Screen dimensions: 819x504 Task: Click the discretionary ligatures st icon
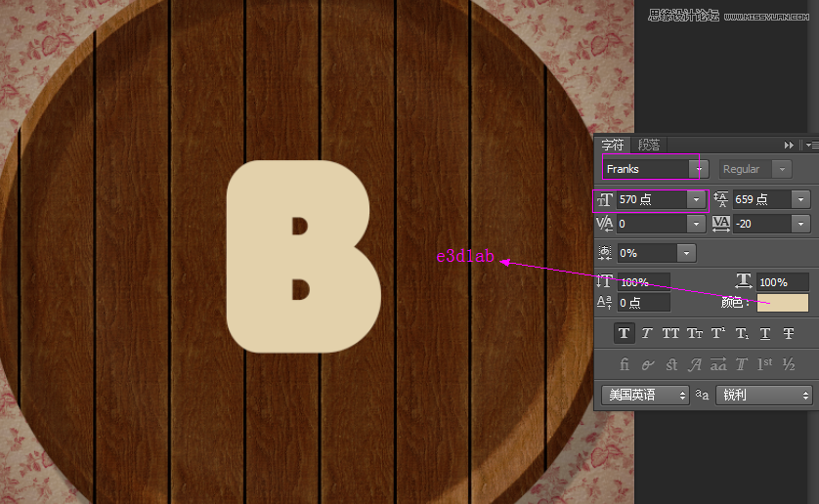pos(671,364)
